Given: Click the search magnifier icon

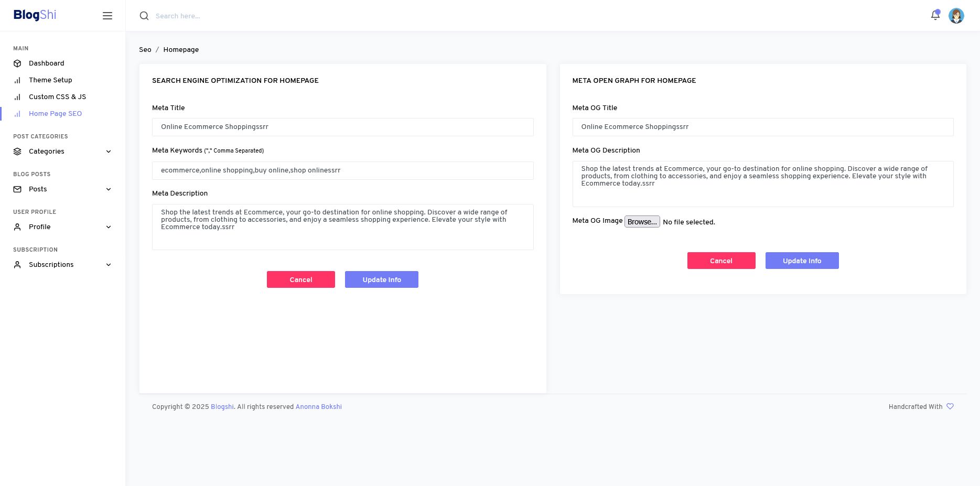Looking at the screenshot, I should [144, 16].
